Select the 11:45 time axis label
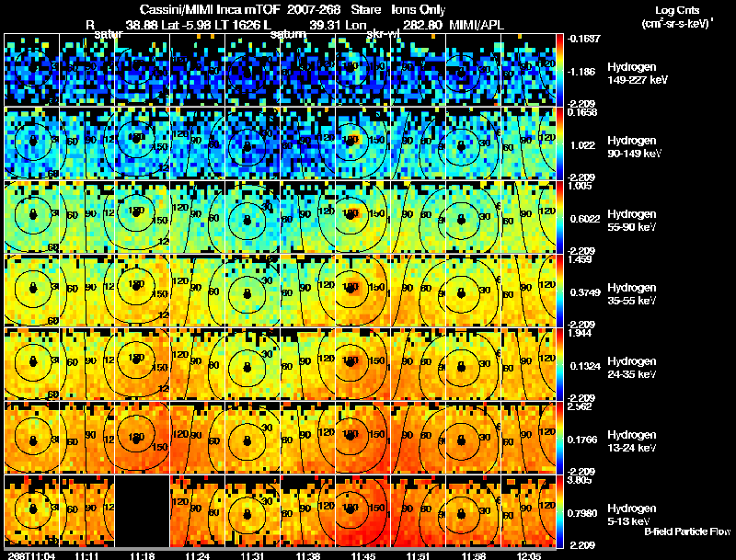 pos(362,555)
